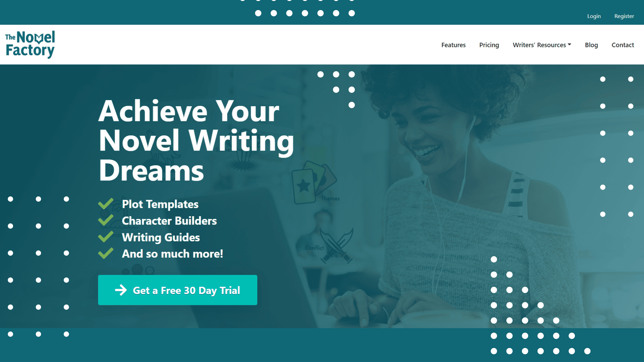This screenshot has height=362, width=644.
Task: Click the And so much more checkmark icon
Action: point(105,254)
